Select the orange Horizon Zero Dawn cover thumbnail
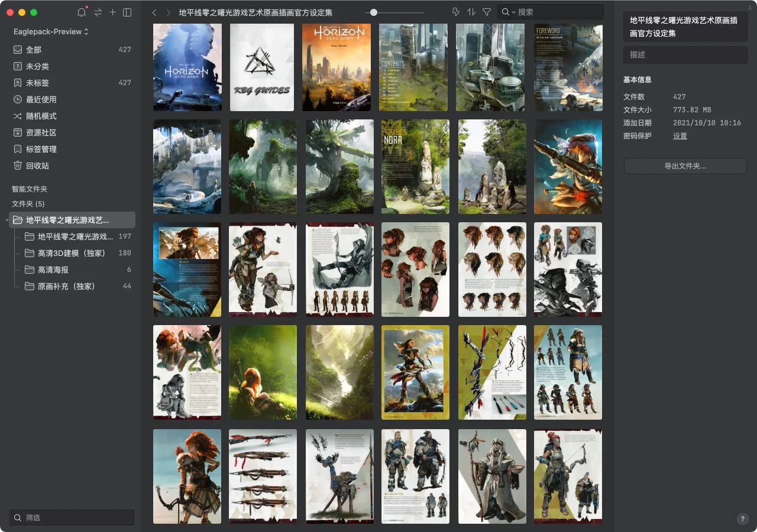Image resolution: width=757 pixels, height=532 pixels. [337, 67]
